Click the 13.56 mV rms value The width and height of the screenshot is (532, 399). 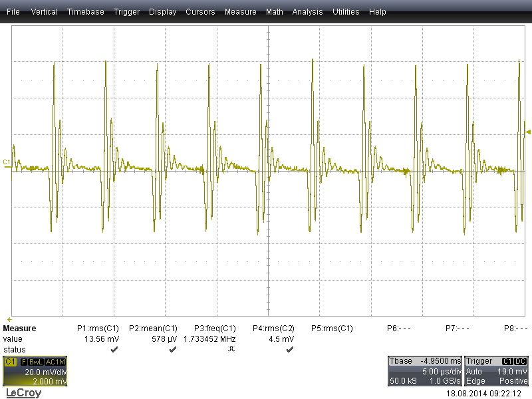(102, 339)
